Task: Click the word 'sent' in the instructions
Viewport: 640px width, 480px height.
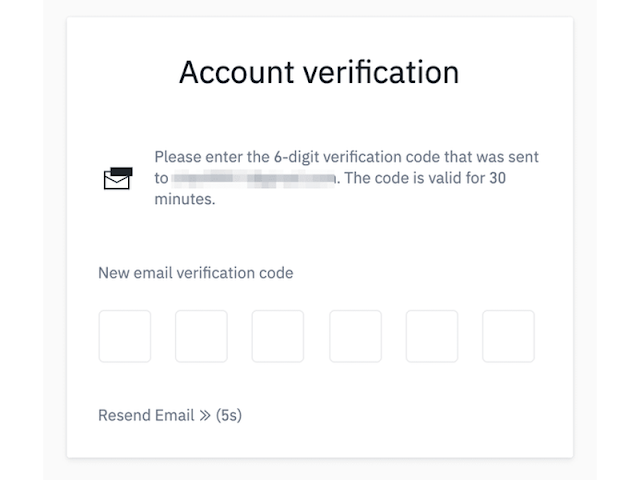Action: point(524,158)
